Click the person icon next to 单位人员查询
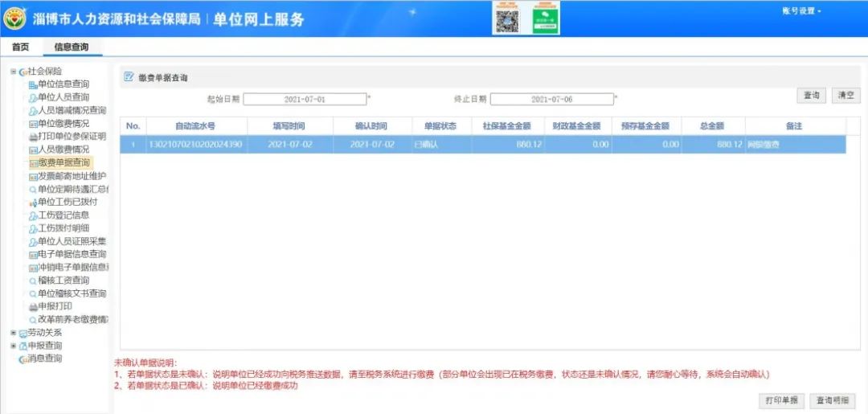 (33, 98)
